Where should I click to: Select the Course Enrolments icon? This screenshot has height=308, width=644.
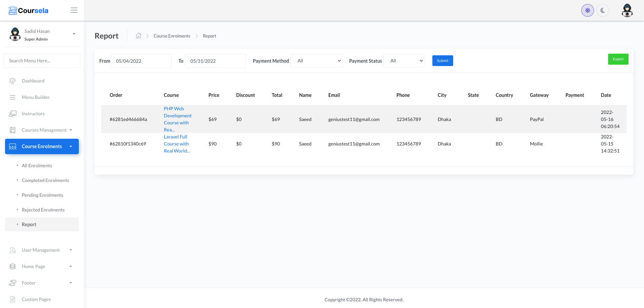pyautogui.click(x=12, y=146)
